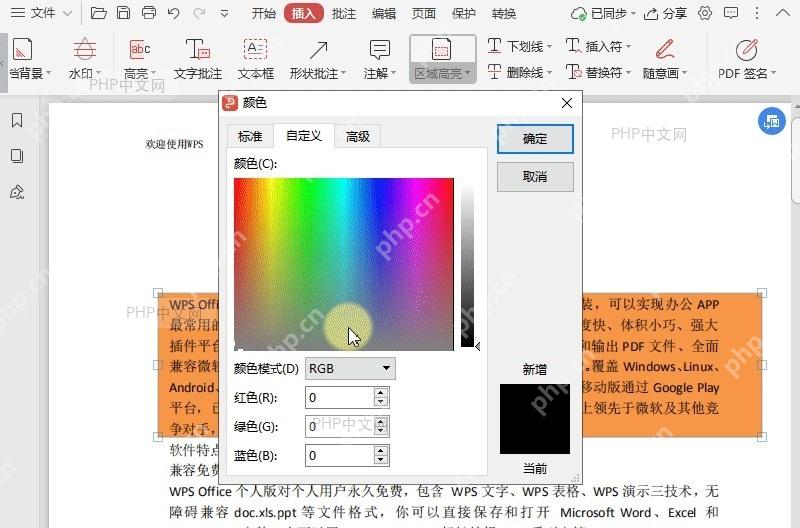The width and height of the screenshot is (800, 528).
Task: Open the 颜色模式 RGB dropdown
Action: (x=350, y=368)
